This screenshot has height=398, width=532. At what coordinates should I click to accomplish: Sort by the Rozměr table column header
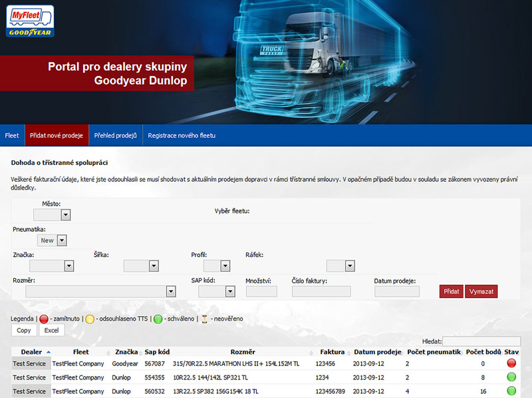pyautogui.click(x=243, y=352)
